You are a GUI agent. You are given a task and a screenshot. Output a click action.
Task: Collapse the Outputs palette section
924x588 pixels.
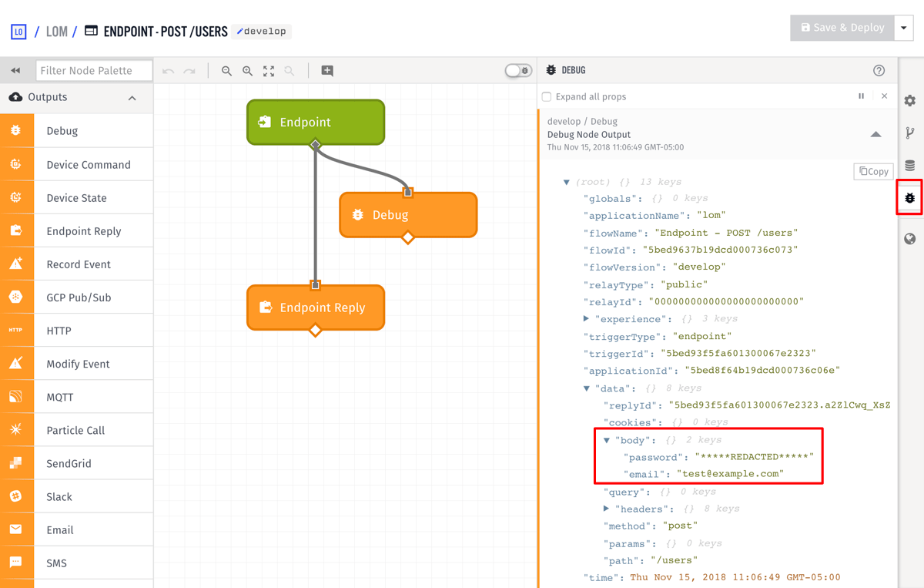click(132, 98)
